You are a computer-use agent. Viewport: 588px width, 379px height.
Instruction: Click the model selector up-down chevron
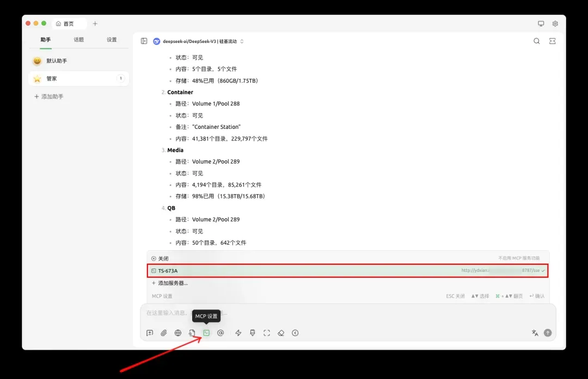242,41
